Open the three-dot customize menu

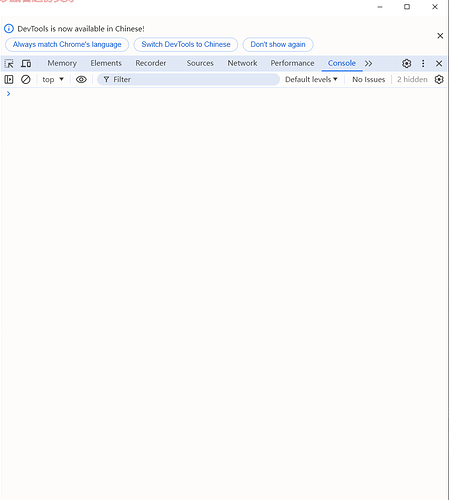(x=423, y=63)
